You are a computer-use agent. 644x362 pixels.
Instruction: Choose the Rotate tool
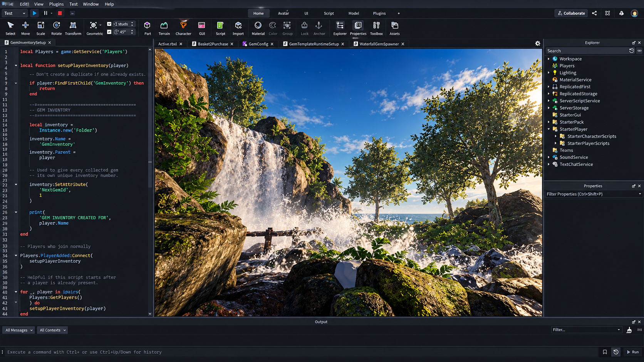(56, 28)
